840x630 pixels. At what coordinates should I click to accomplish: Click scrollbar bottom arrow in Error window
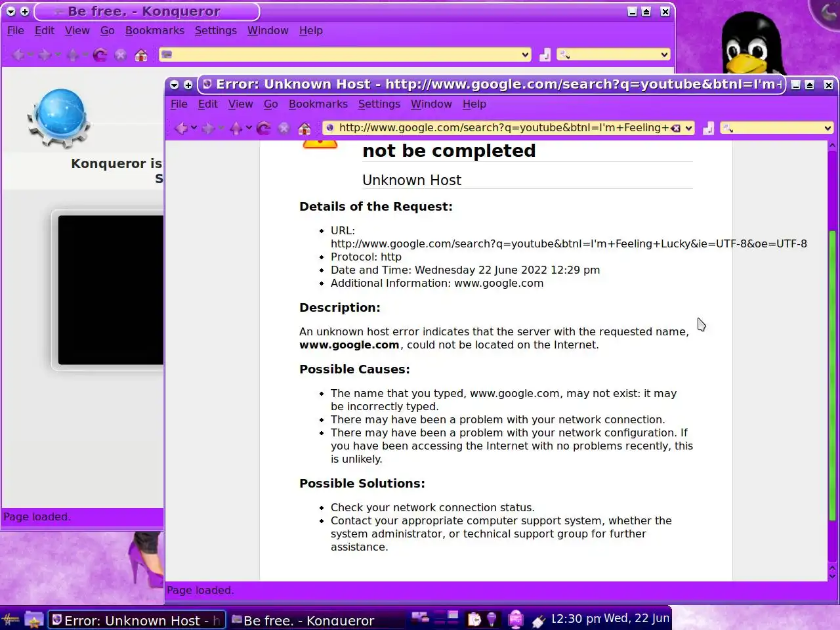point(833,576)
